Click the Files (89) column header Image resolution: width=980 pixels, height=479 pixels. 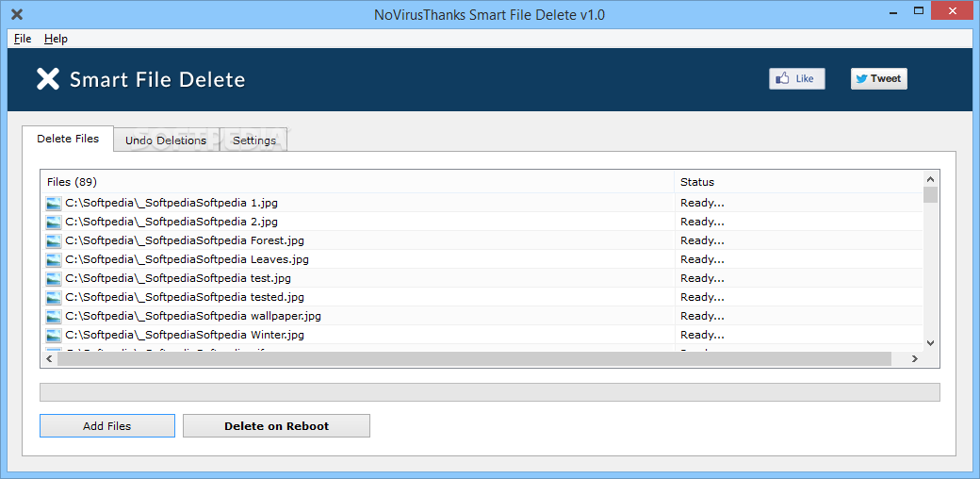point(357,182)
